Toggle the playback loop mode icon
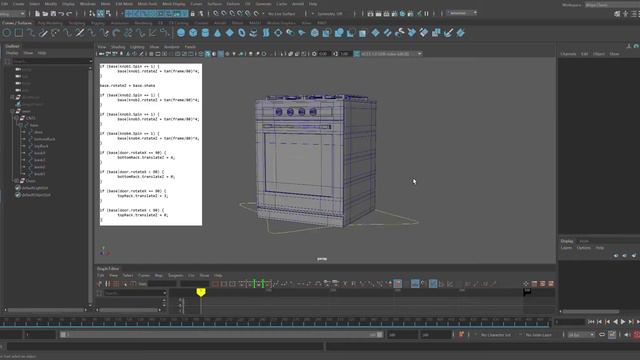Image resolution: width=640 pixels, height=360 pixels. pyautogui.click(x=602, y=335)
